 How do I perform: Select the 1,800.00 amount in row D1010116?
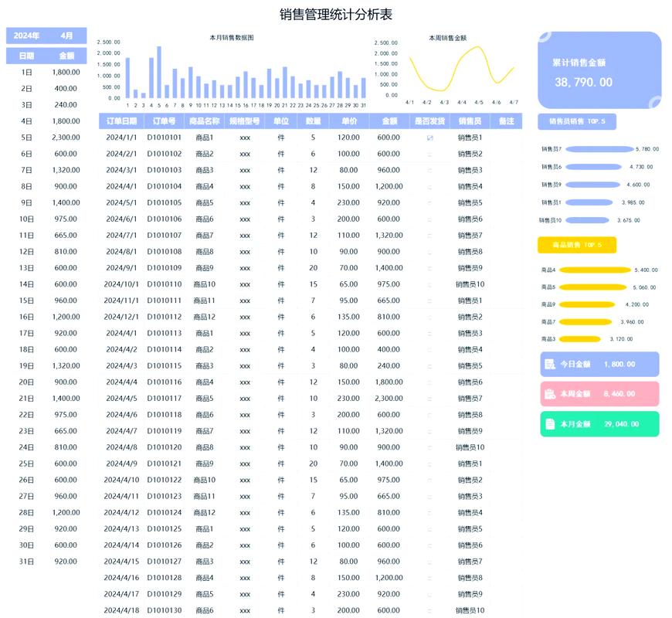point(389,382)
